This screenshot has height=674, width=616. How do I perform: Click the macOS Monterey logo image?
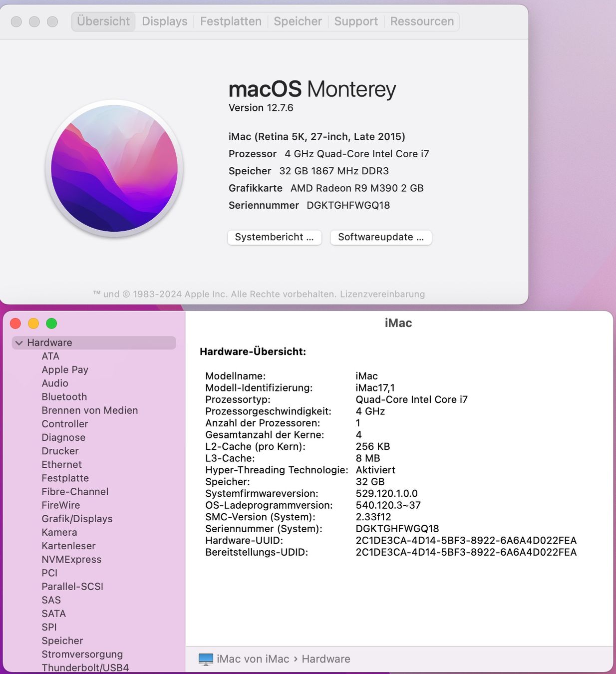pos(114,168)
